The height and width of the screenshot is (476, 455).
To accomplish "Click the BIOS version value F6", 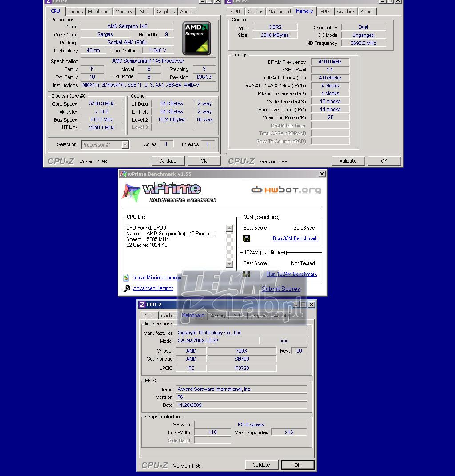I will tap(241, 397).
